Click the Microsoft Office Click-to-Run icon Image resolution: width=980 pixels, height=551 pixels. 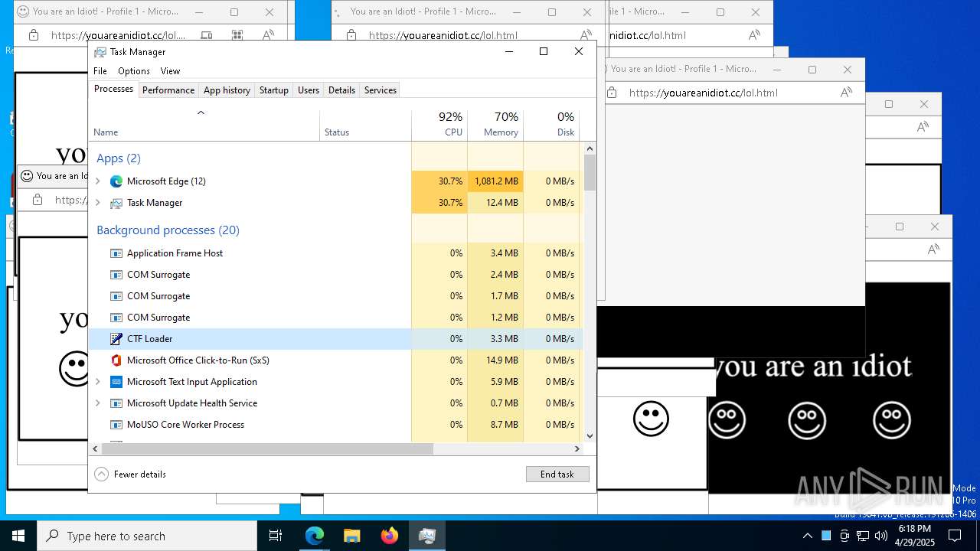(116, 360)
